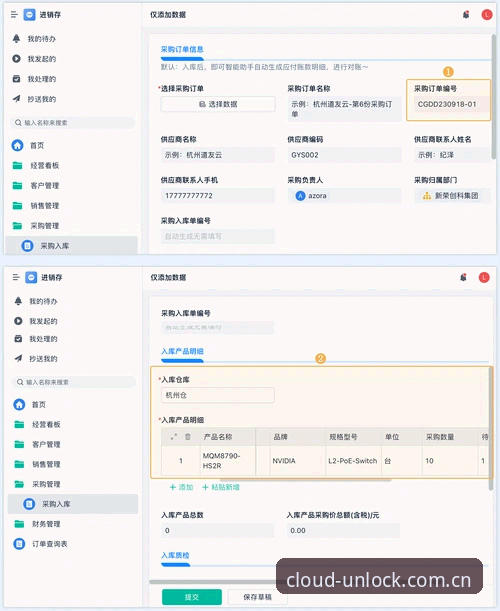This screenshot has height=611, width=500.
Task: Expand 销售管理 folder in upper sidebar
Action: 17,205
